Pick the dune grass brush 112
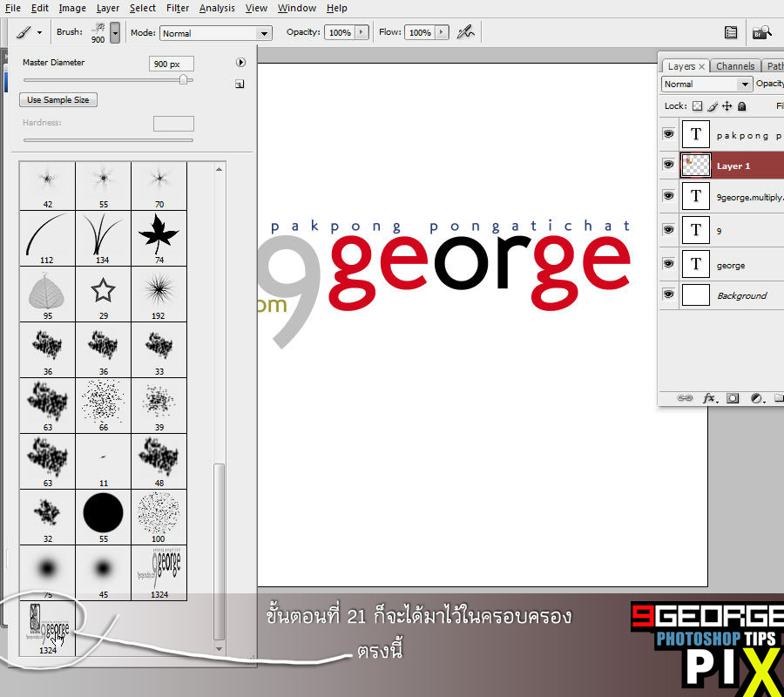 click(47, 238)
